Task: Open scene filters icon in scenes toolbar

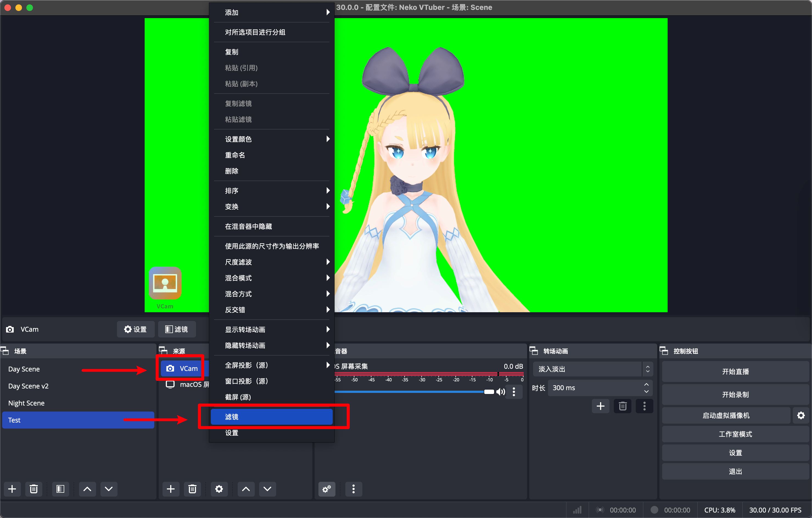Action: (60, 489)
